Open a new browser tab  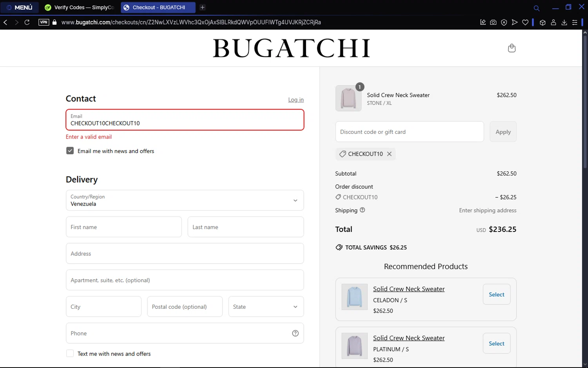[203, 7]
